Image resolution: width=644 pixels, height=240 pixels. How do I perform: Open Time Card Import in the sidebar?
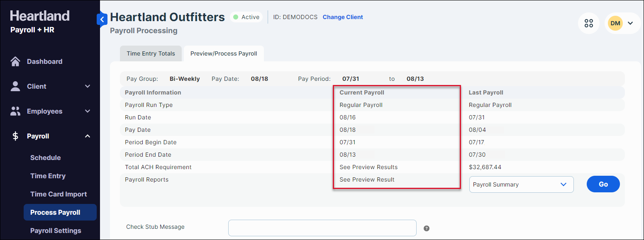pyautogui.click(x=59, y=194)
